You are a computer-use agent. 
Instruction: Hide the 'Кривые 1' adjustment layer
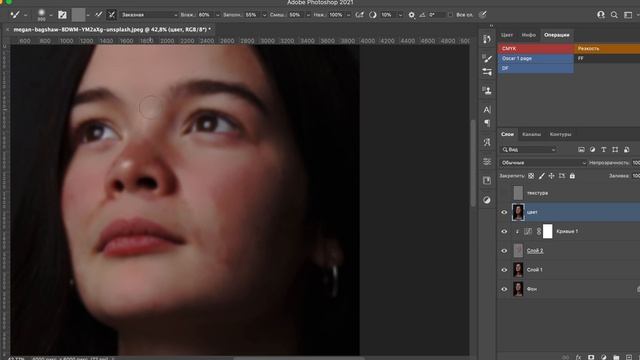point(504,231)
